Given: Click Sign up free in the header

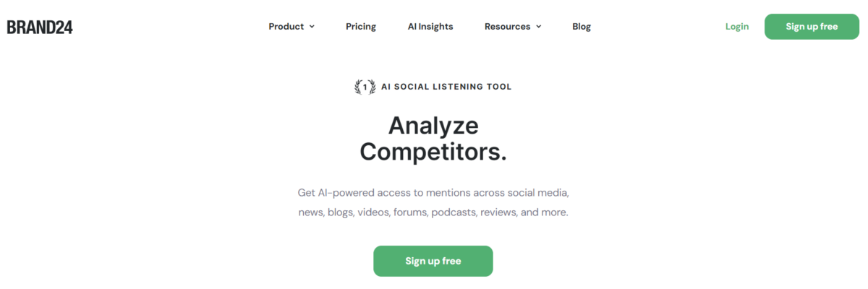Looking at the screenshot, I should 812,27.
